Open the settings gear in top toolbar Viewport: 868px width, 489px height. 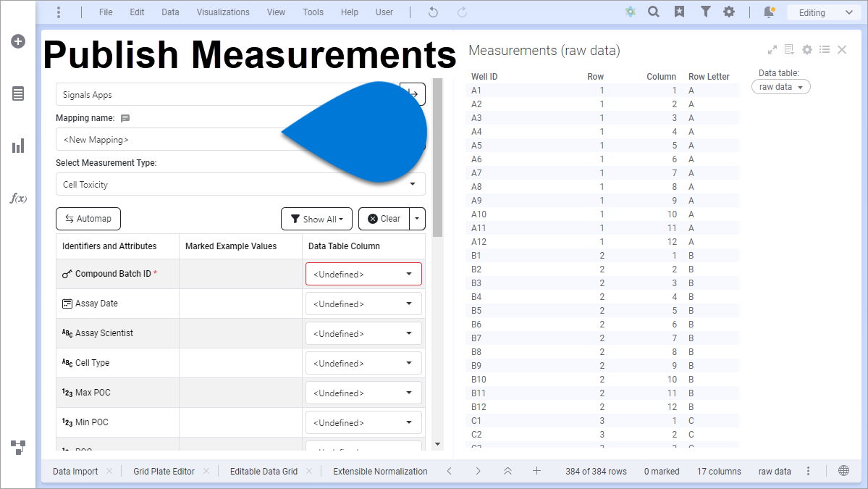(729, 12)
